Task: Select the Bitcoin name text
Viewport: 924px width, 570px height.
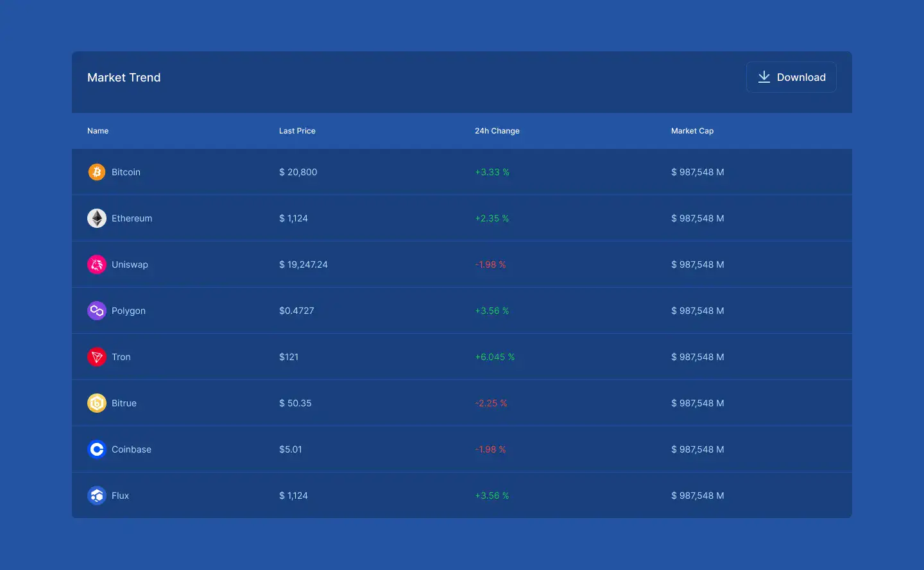Action: [126, 172]
